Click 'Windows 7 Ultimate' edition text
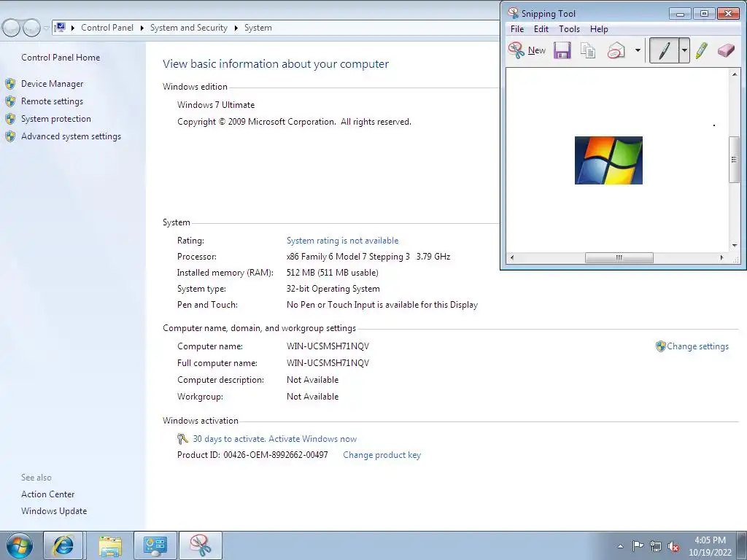Viewport: 747px width, 560px height. tap(216, 105)
